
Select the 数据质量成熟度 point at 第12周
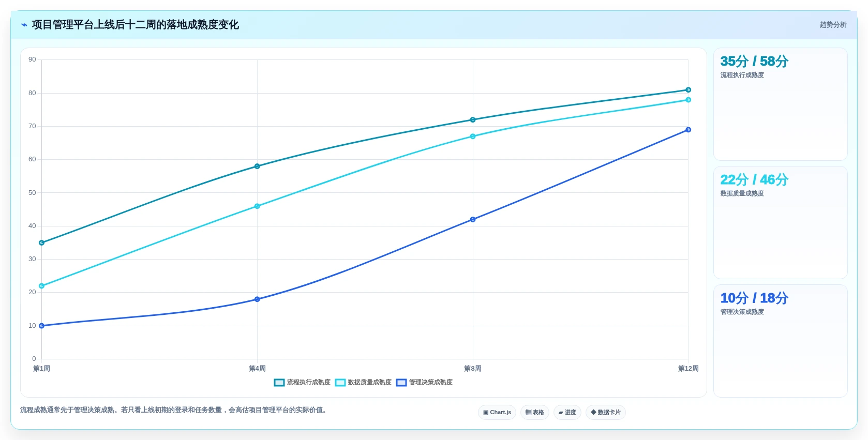click(689, 100)
